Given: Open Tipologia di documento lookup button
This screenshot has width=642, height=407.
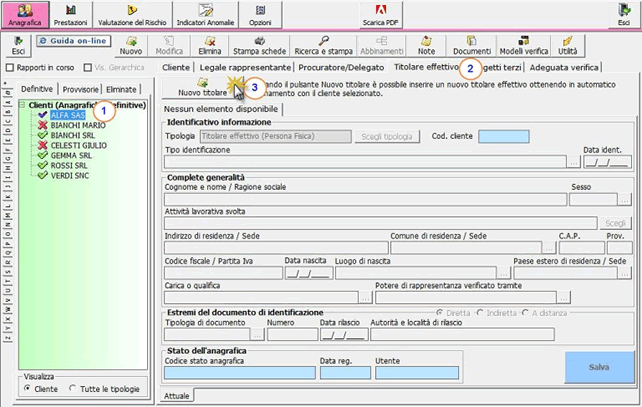Looking at the screenshot, I should click(x=257, y=335).
